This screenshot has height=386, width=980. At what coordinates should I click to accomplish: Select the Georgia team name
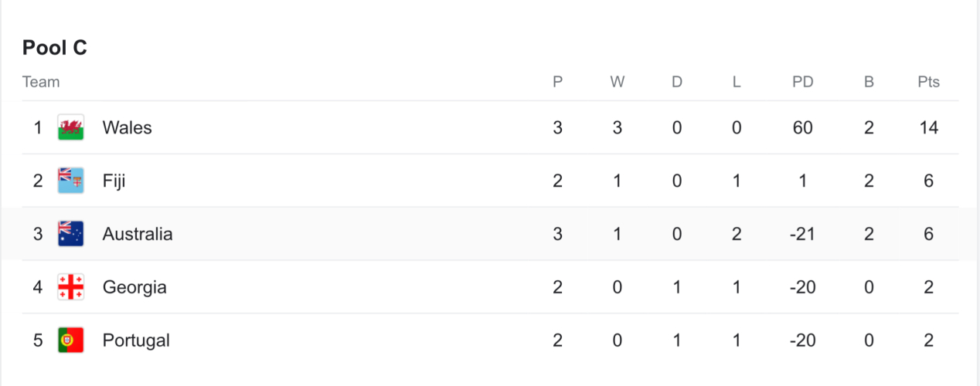[x=134, y=287]
